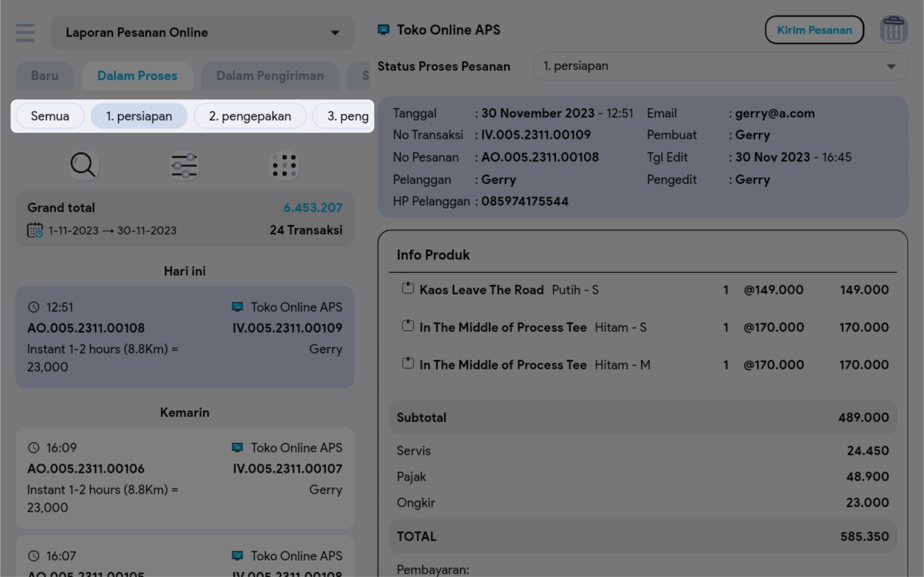Click Grand total amount 6.453.207
This screenshot has height=577, width=924.
pyautogui.click(x=313, y=208)
